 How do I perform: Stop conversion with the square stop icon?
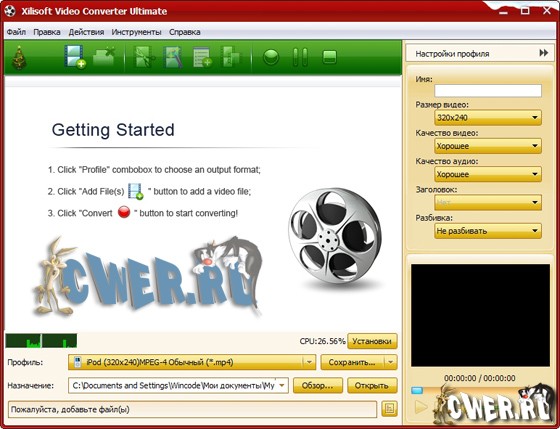(x=329, y=57)
